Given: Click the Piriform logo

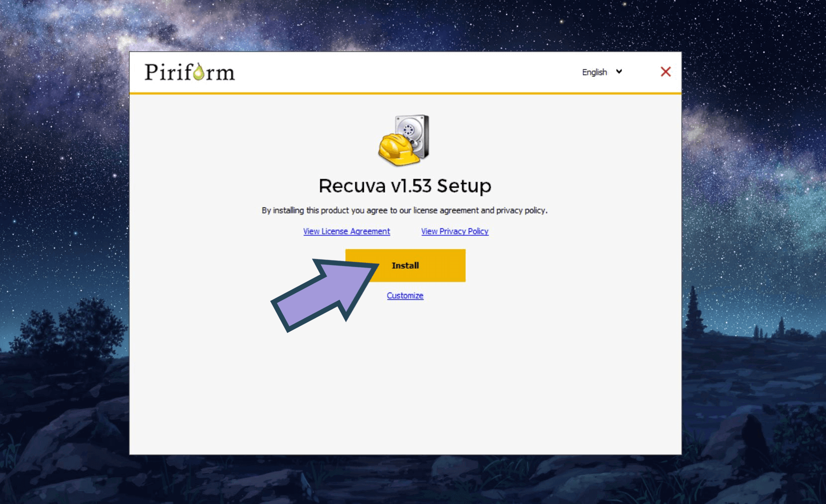Looking at the screenshot, I should point(190,72).
